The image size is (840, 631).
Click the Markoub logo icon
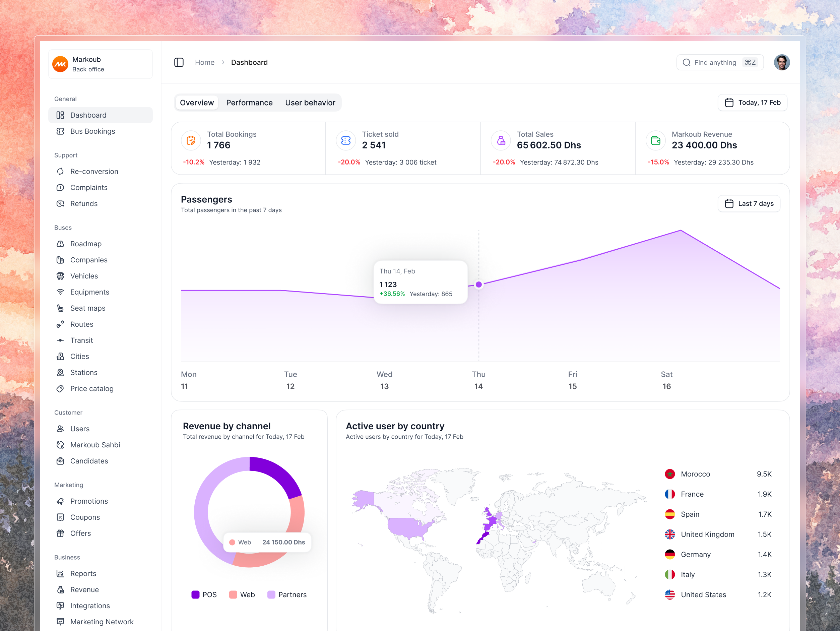(x=60, y=64)
